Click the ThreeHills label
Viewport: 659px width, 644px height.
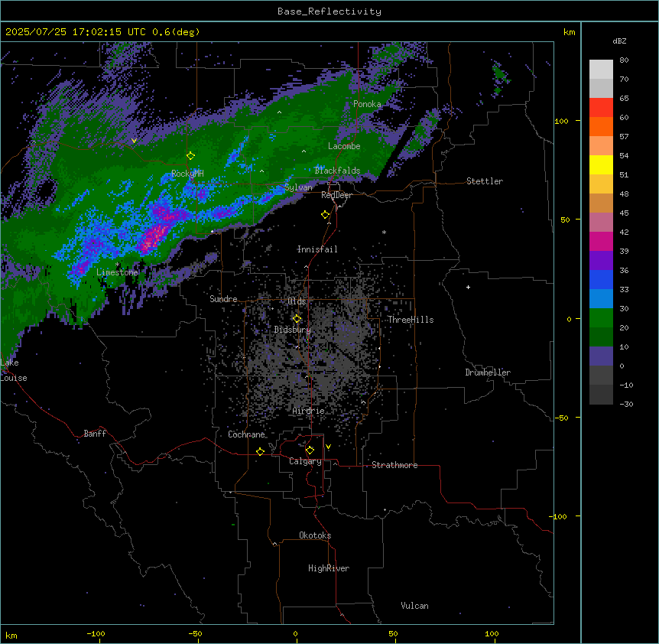pos(411,320)
